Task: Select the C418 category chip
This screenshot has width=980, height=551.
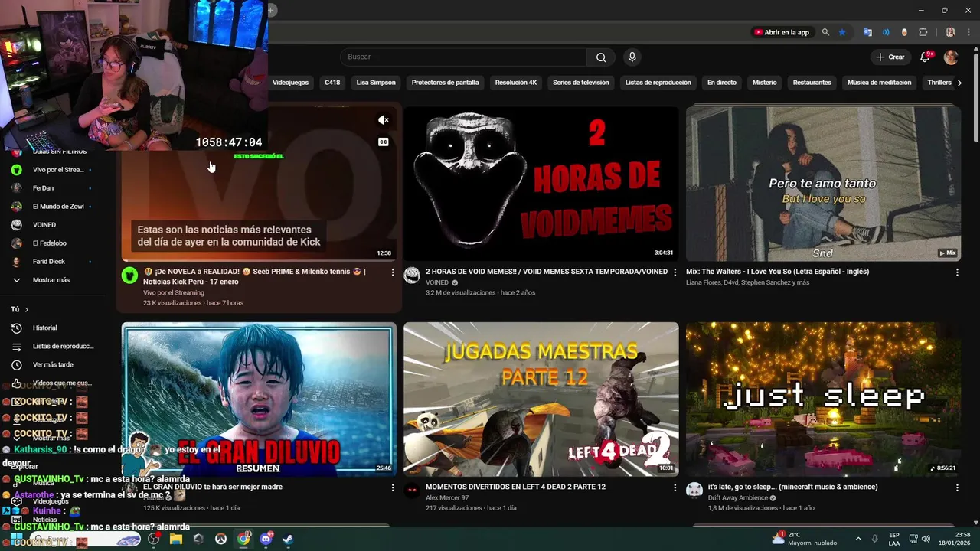Action: tap(332, 83)
